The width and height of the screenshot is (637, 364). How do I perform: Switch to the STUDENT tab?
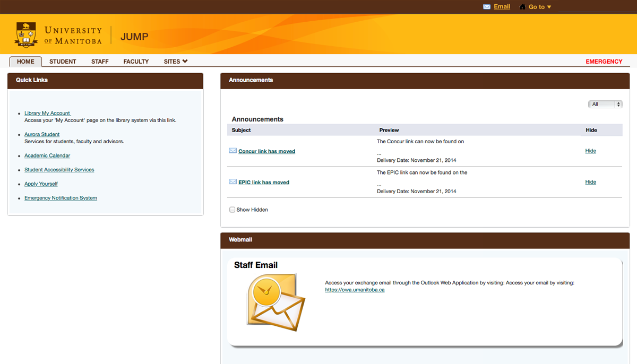pos(63,62)
